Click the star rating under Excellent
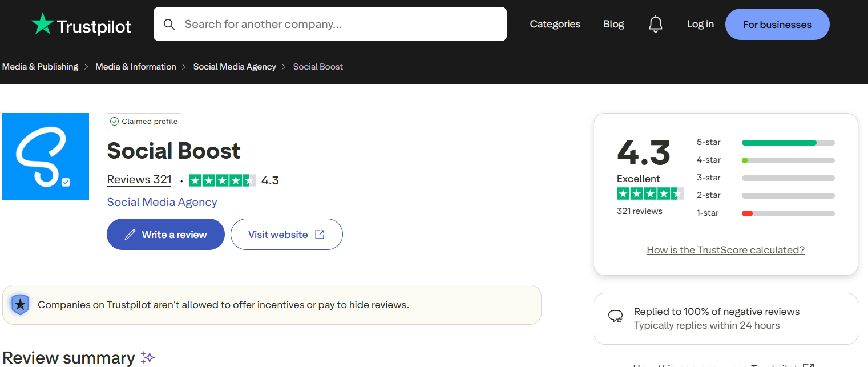Viewport: 868px width, 367px height. coord(650,193)
